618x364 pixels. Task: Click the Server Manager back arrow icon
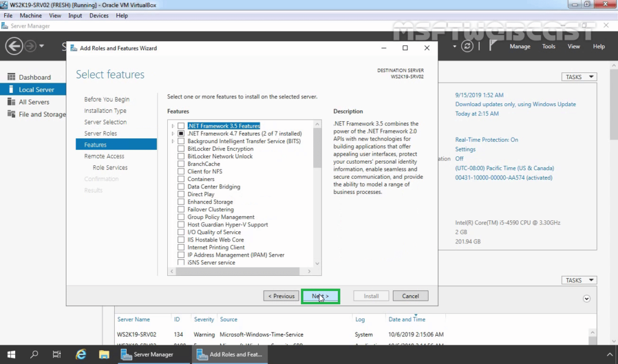click(x=14, y=46)
